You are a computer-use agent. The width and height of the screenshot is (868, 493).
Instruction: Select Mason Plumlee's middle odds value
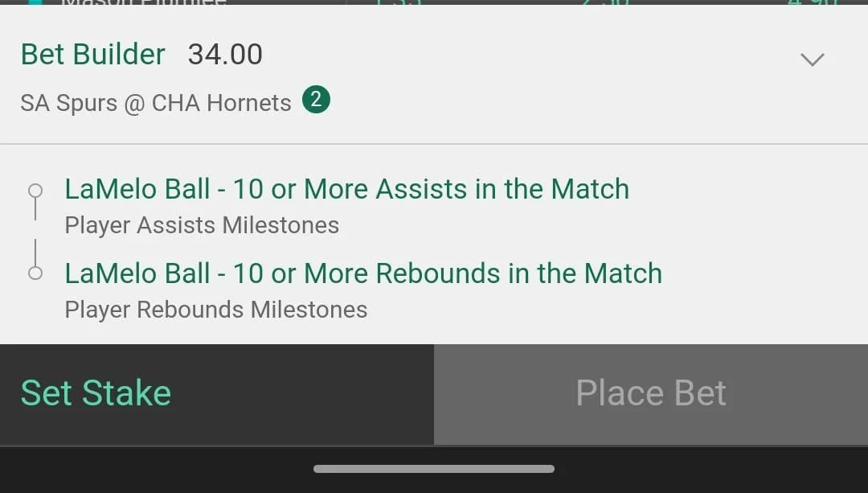point(604,2)
